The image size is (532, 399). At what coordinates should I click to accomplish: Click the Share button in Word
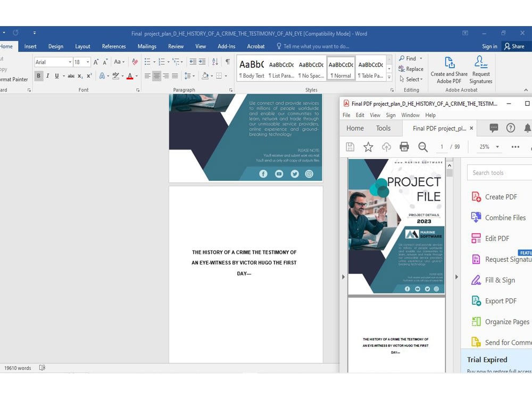coord(514,46)
